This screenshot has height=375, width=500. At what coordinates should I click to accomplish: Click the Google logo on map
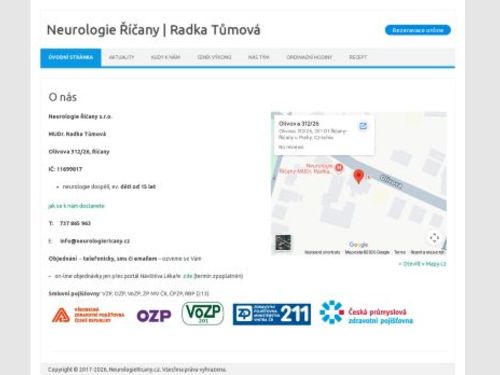point(358,245)
